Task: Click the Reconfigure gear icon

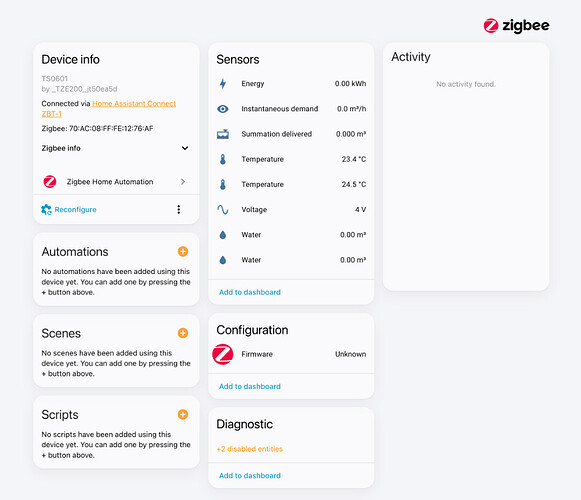Action: point(46,210)
